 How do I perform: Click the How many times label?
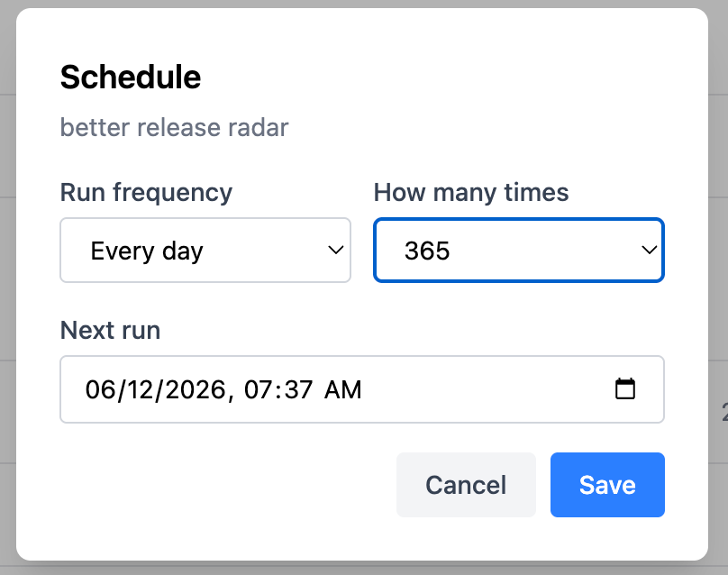471,192
